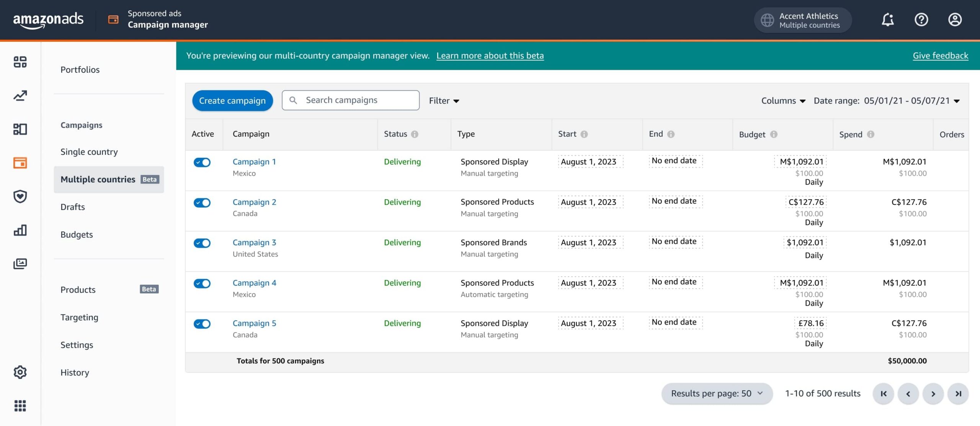
Task: Turn off the Campaign 5 active toggle
Action: pyautogui.click(x=202, y=324)
